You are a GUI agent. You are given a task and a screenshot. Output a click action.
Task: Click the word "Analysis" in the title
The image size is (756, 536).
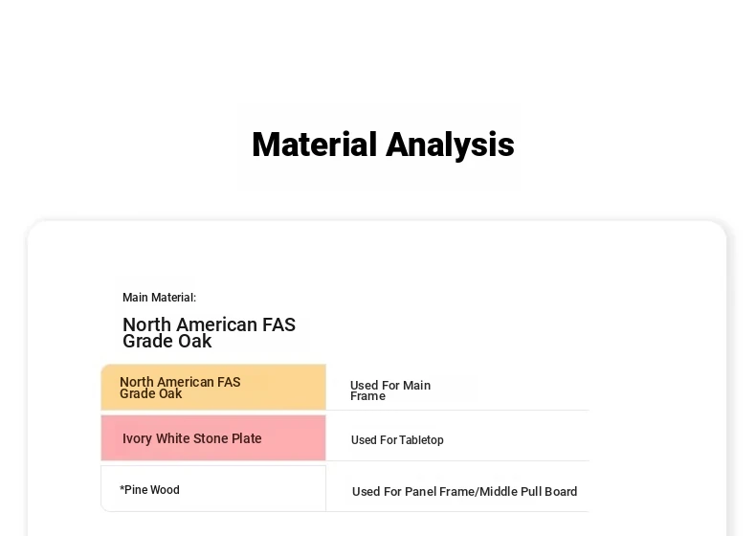tap(450, 145)
